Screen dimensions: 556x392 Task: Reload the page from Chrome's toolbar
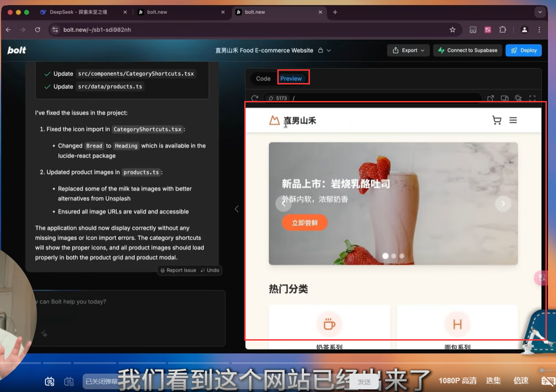point(38,30)
